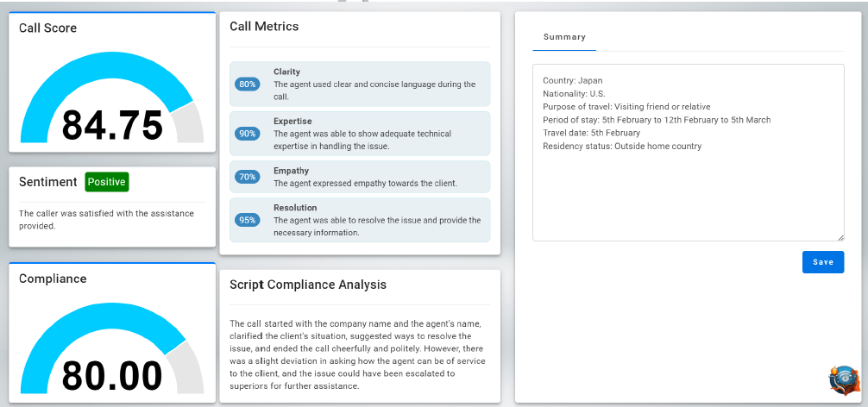Select the Empathy metric row

(x=360, y=177)
